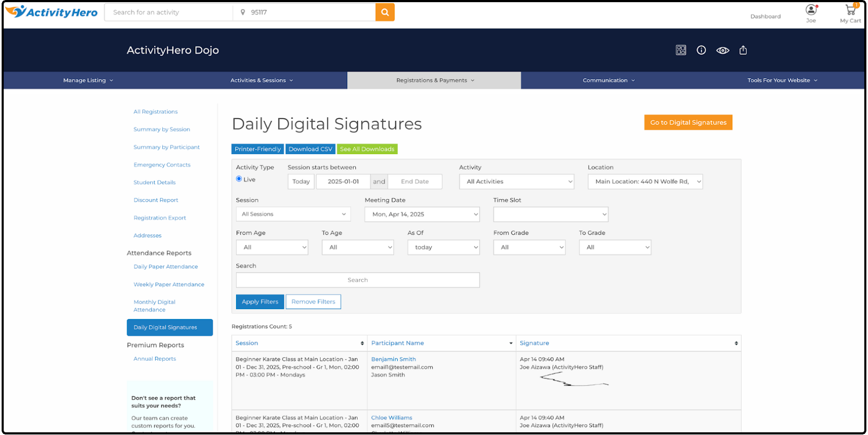Viewport: 868px width, 435px height.
Task: Open Student Details report
Action: 155,183
